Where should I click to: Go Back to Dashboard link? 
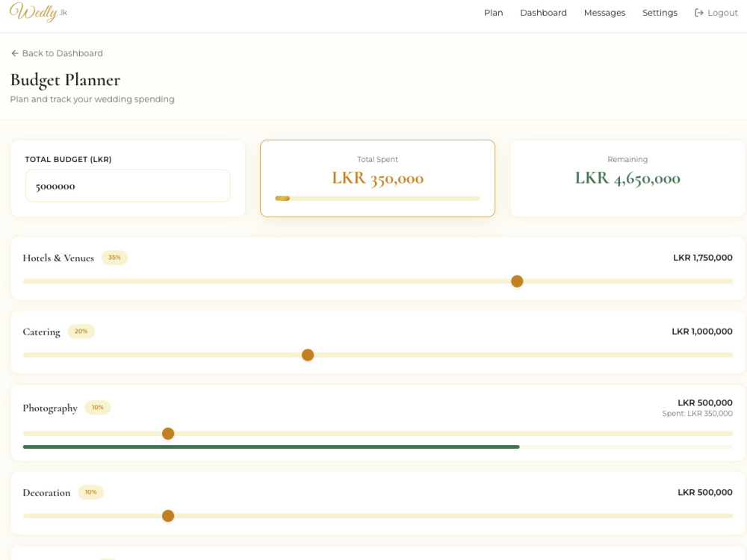[57, 53]
